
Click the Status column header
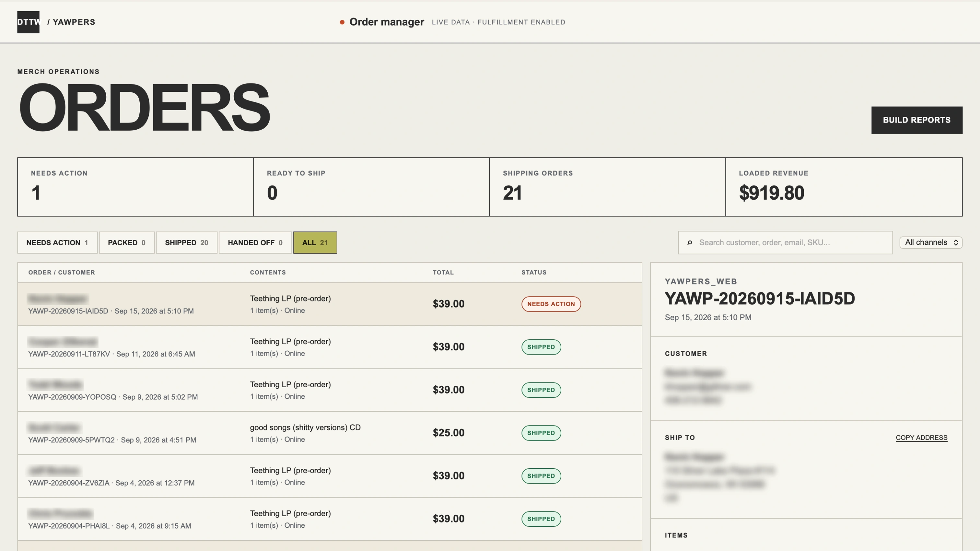(534, 273)
